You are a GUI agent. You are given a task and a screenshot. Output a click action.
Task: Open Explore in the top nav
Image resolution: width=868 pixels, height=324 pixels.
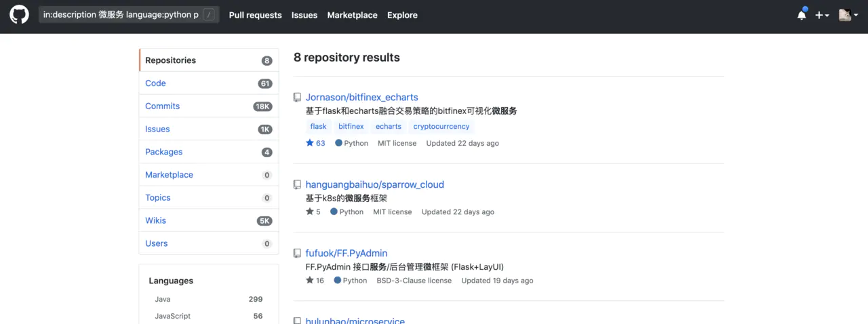pyautogui.click(x=402, y=15)
